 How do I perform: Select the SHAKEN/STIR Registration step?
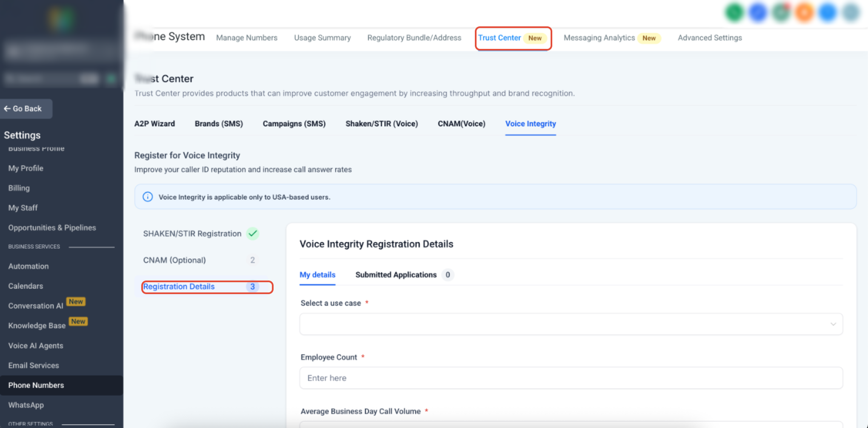click(192, 234)
